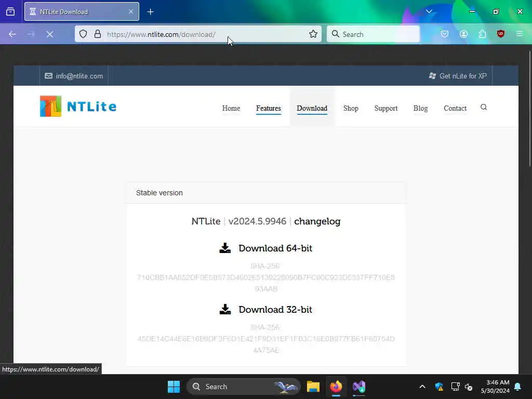Image resolution: width=532 pixels, height=399 pixels.
Task: Open the Blog menu item
Action: pos(420,108)
